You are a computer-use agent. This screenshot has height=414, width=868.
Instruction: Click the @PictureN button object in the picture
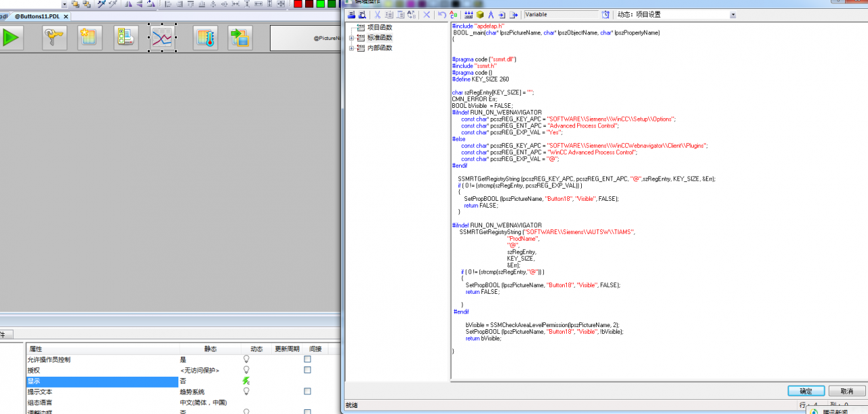point(305,38)
